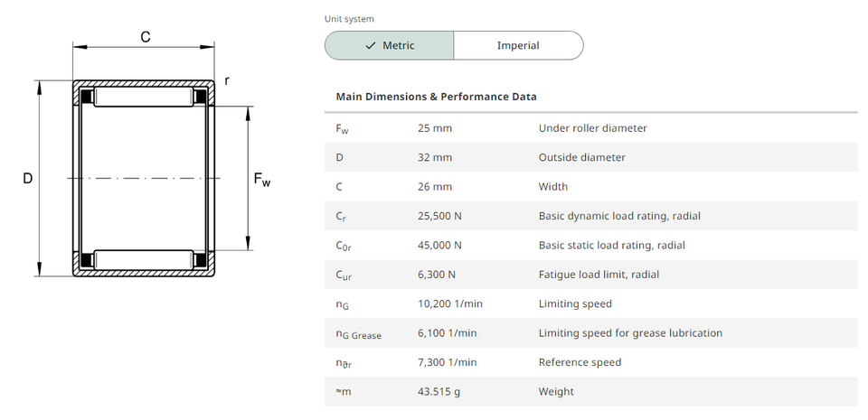The width and height of the screenshot is (868, 420).
Task: Click the 45,000 N static load value
Action: 439,245
